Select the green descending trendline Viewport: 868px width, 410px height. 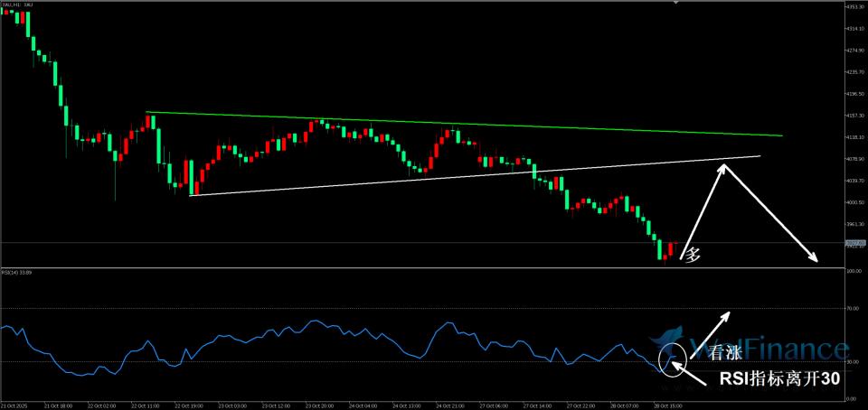(452, 123)
